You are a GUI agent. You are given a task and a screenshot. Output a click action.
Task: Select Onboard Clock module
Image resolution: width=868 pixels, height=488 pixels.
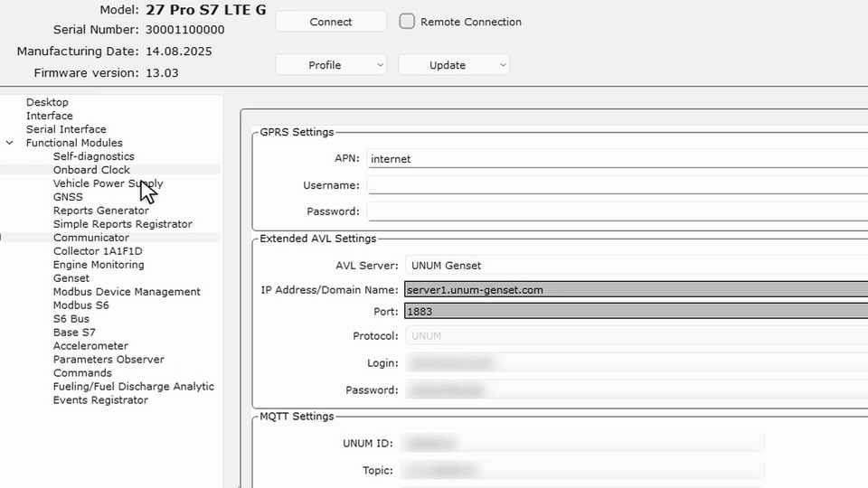pos(91,170)
